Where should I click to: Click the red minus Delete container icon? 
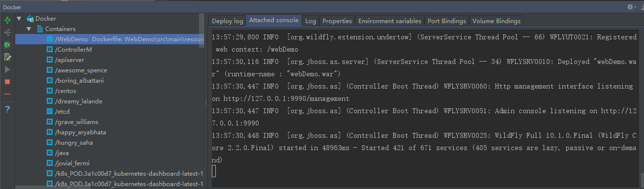coord(7,94)
